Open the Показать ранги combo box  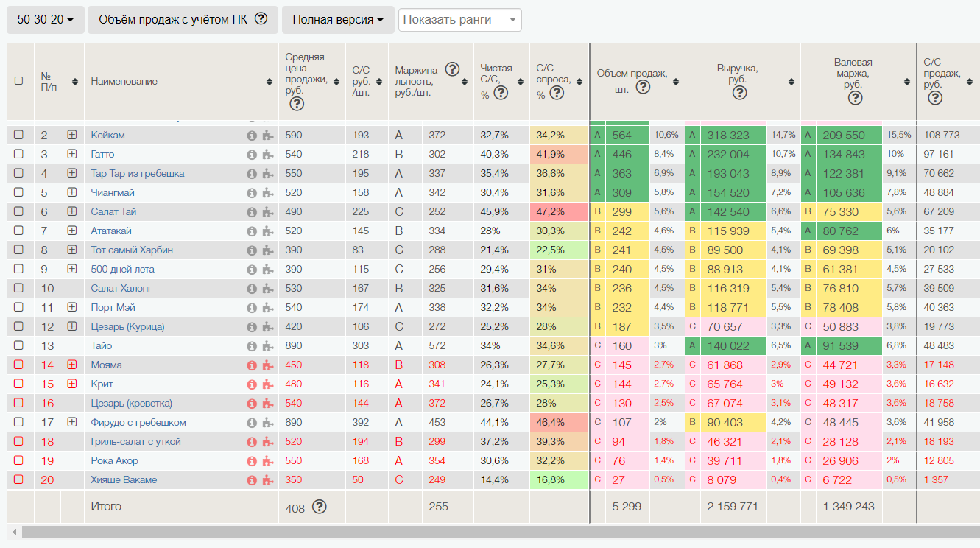(x=459, y=20)
